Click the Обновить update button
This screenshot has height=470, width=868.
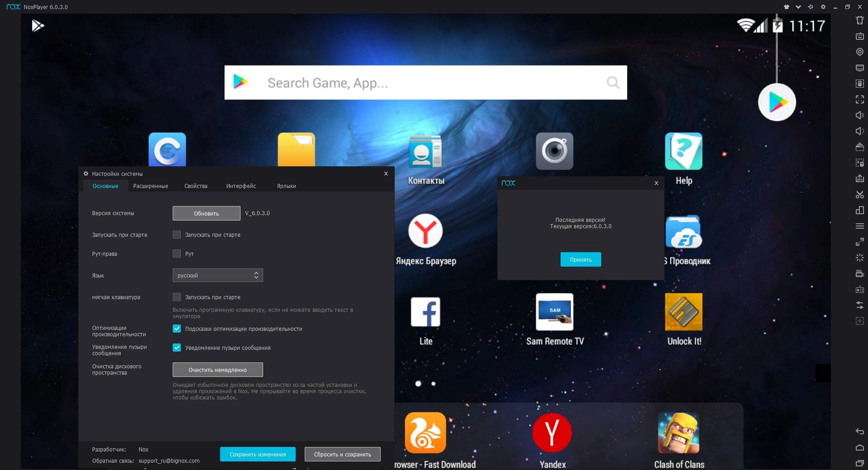(x=206, y=213)
